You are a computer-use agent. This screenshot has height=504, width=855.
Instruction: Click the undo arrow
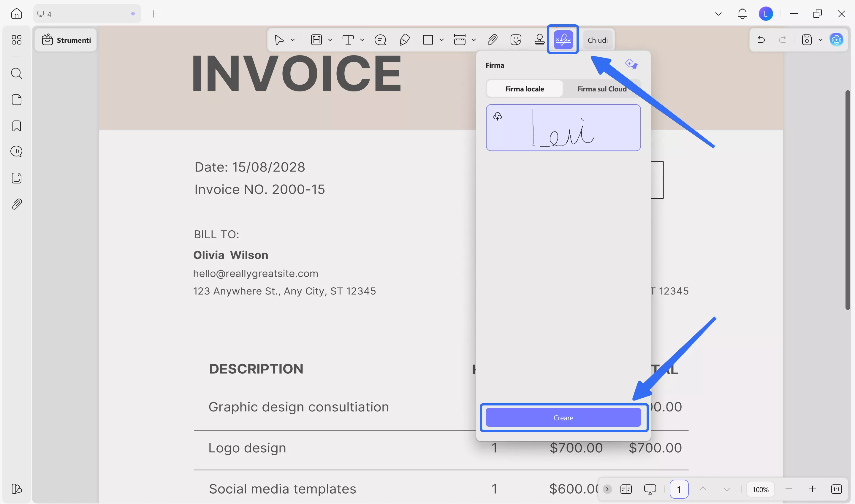coord(761,40)
